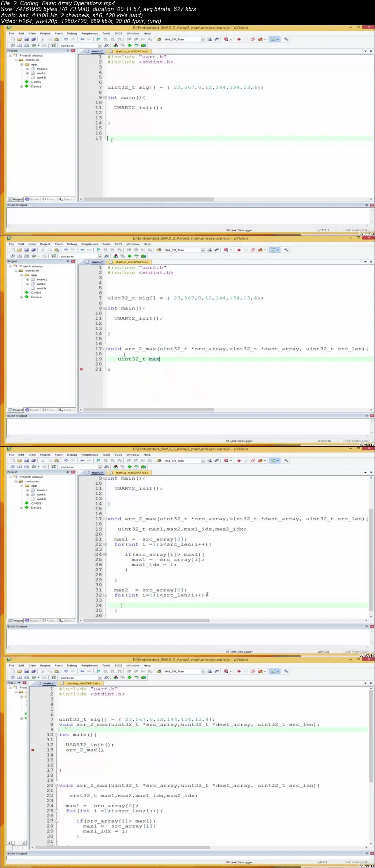Collapse the line 24 if-block fold, third frame
The height and width of the screenshot is (868, 375).
pyautogui.click(x=105, y=555)
